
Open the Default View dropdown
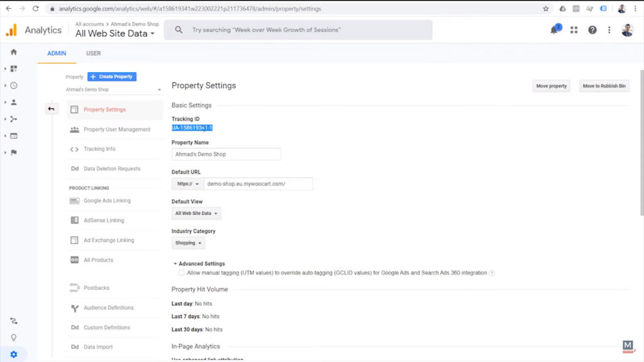coord(197,213)
